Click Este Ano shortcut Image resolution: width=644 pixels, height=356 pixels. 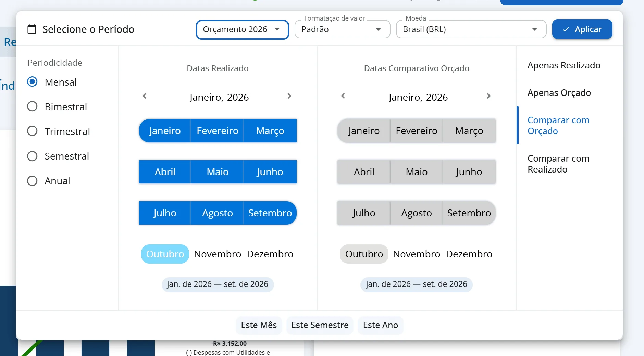(x=380, y=325)
